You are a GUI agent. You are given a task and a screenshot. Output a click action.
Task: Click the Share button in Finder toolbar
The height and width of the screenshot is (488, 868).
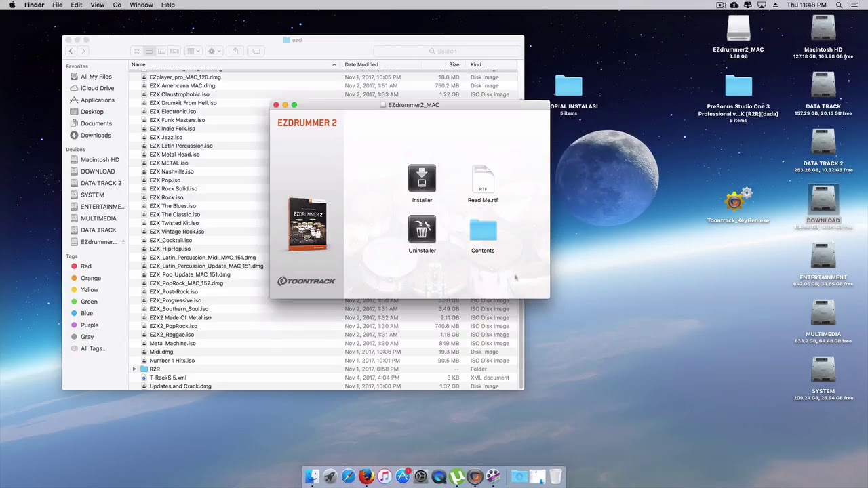235,51
